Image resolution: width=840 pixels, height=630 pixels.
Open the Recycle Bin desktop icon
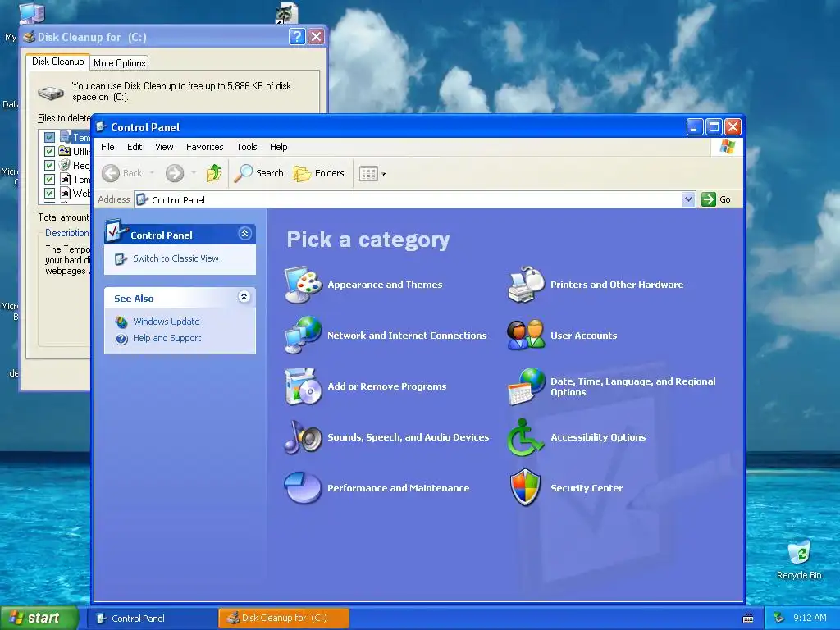point(799,552)
